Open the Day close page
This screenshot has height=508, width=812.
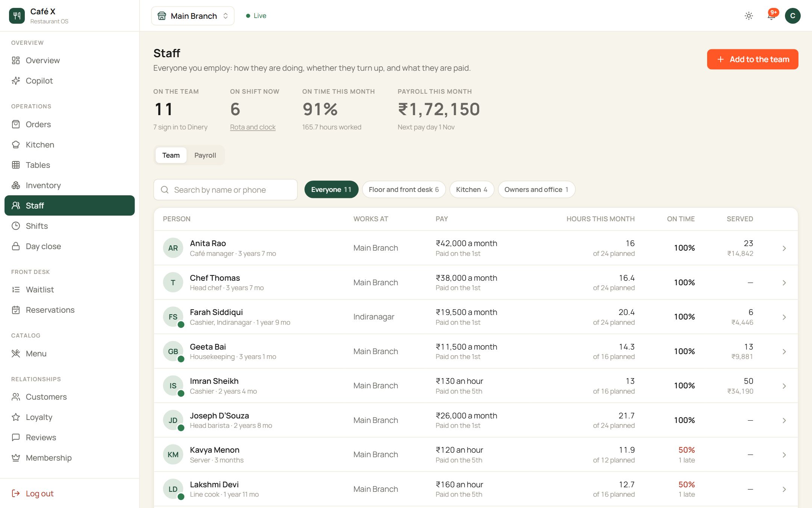pos(70,246)
